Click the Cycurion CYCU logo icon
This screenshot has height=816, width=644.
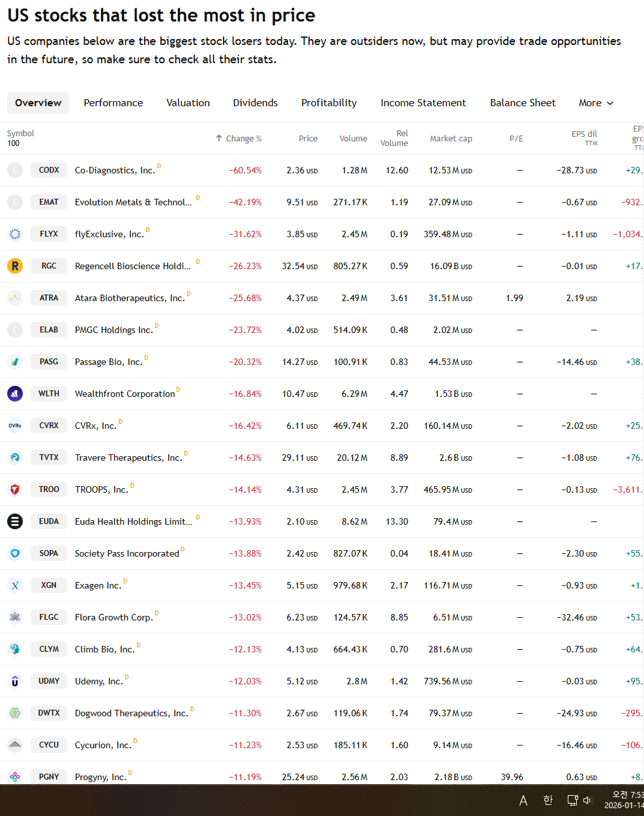pyautogui.click(x=15, y=745)
